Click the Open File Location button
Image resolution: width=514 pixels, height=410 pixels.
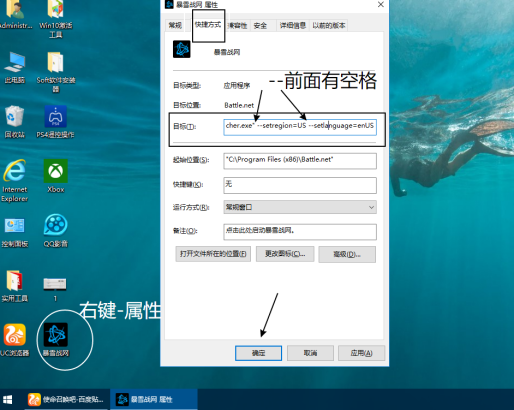pos(213,254)
